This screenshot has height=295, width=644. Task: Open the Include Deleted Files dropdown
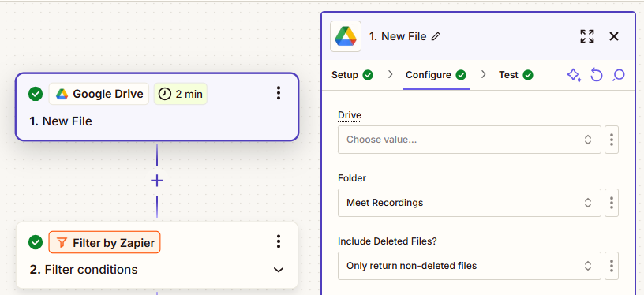470,266
